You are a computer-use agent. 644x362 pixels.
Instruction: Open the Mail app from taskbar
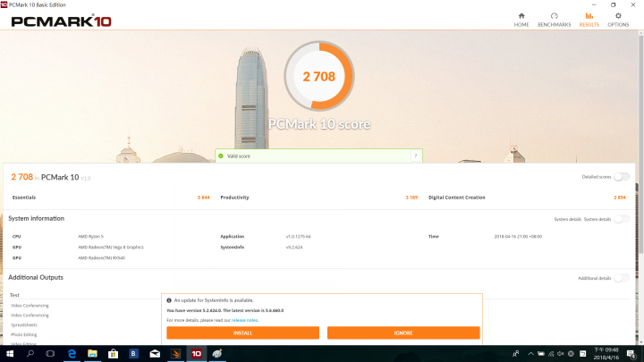click(x=155, y=353)
